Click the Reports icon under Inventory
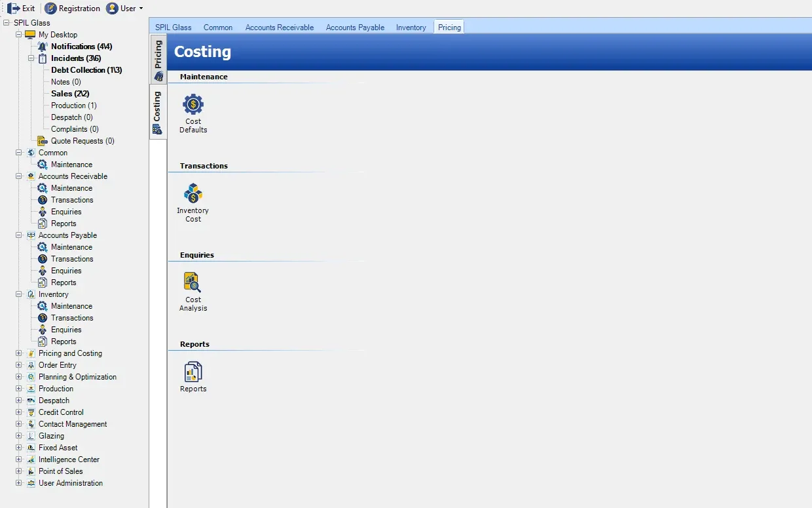812x508 pixels. (43, 342)
